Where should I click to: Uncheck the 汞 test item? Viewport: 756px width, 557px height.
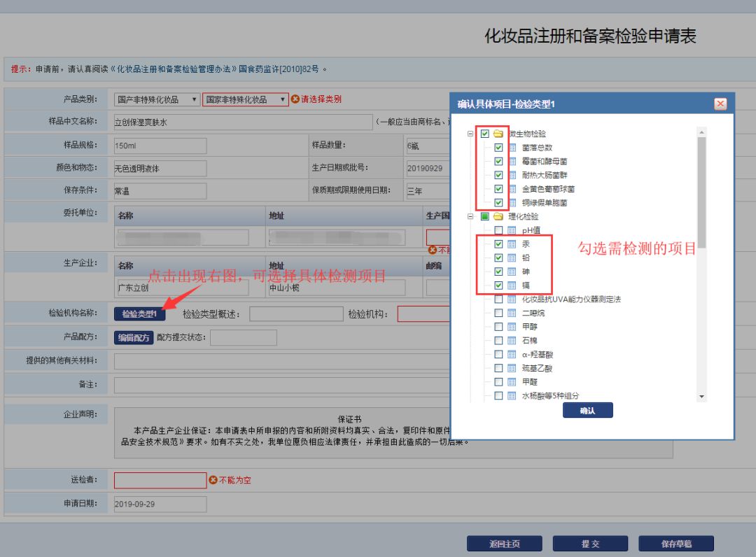click(498, 244)
